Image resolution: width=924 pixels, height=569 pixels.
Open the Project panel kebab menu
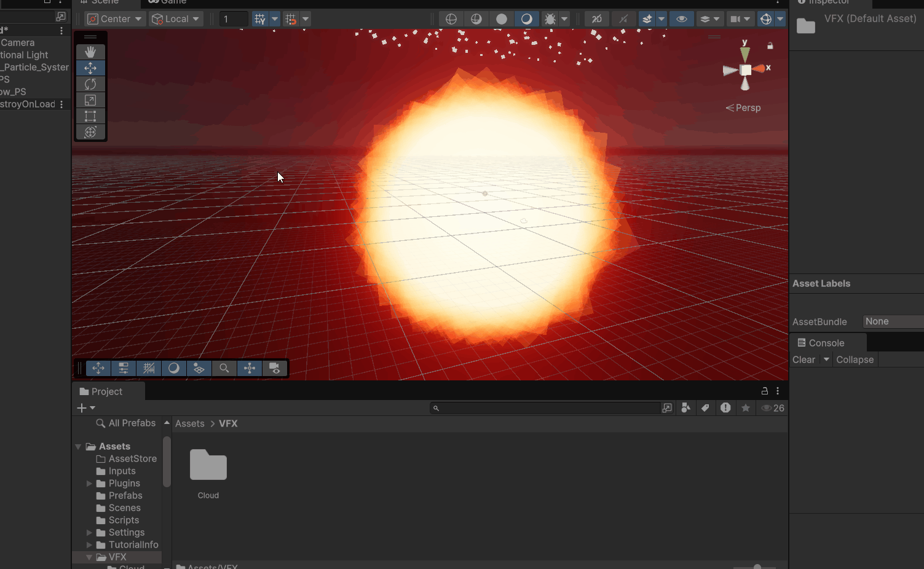pos(778,391)
